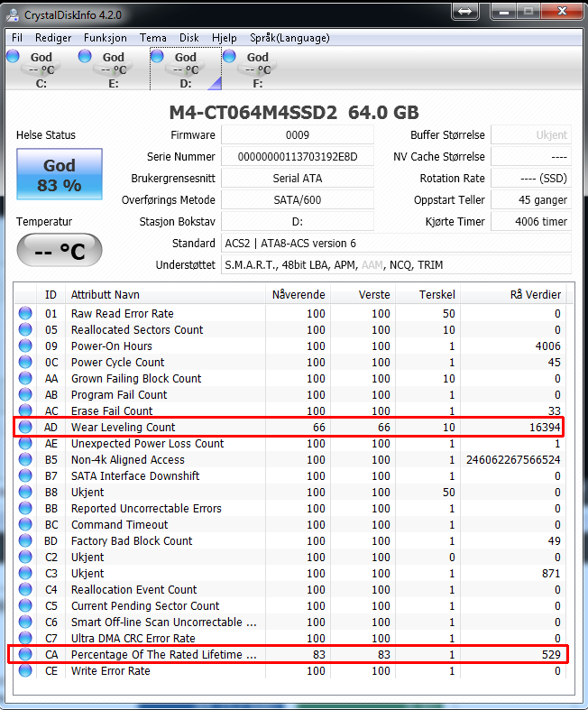Image resolution: width=588 pixels, height=710 pixels.
Task: Select the B8 Ukjent attribute row
Action: [289, 493]
